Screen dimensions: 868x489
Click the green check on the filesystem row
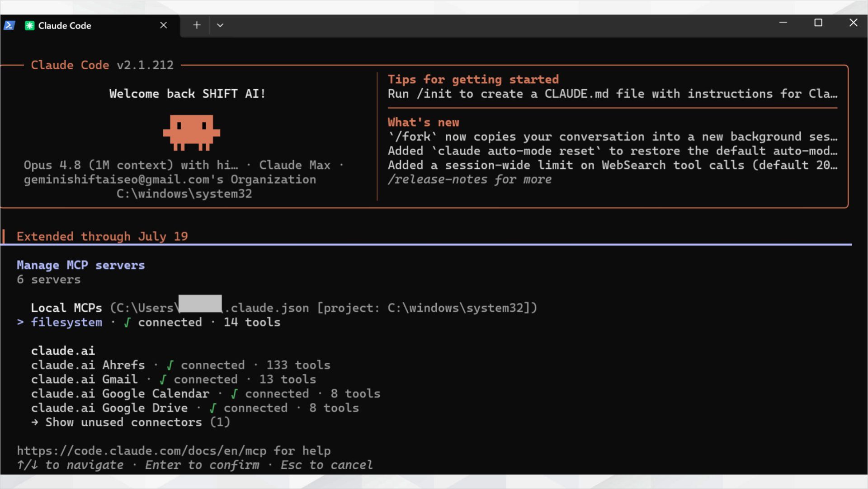(127, 323)
